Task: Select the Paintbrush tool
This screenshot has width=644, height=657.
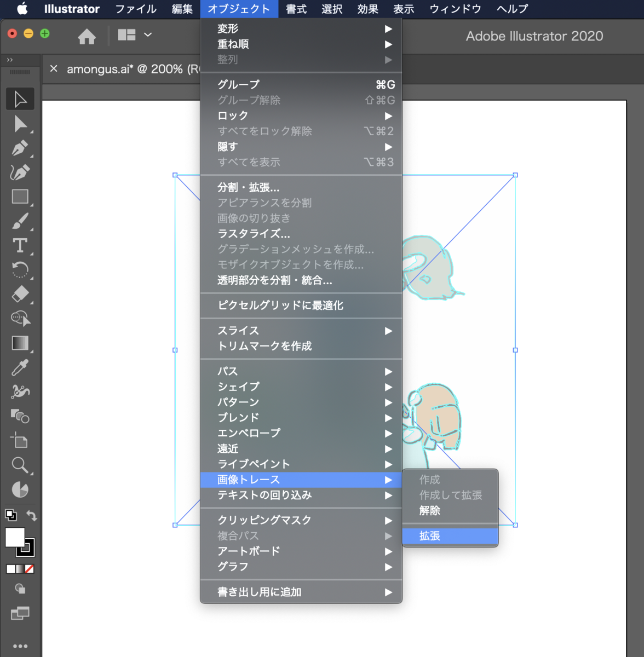Action: pos(20,221)
